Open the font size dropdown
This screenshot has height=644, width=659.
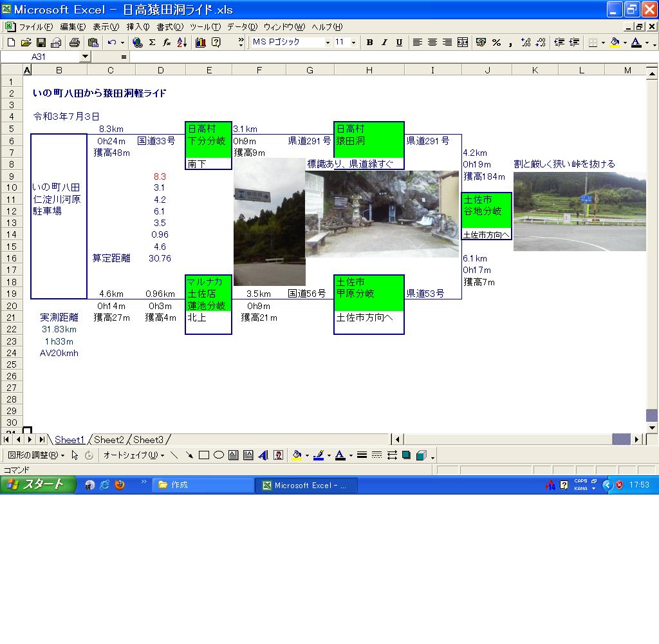click(355, 43)
